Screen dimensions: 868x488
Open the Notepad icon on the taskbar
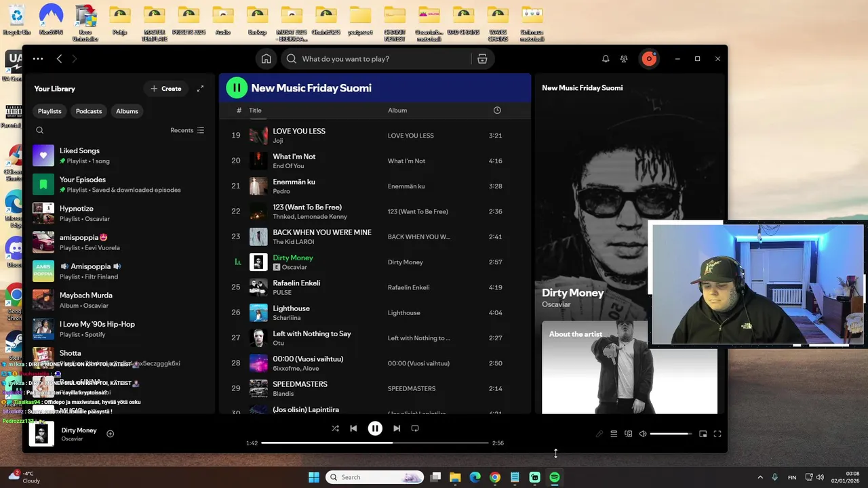pos(515,477)
